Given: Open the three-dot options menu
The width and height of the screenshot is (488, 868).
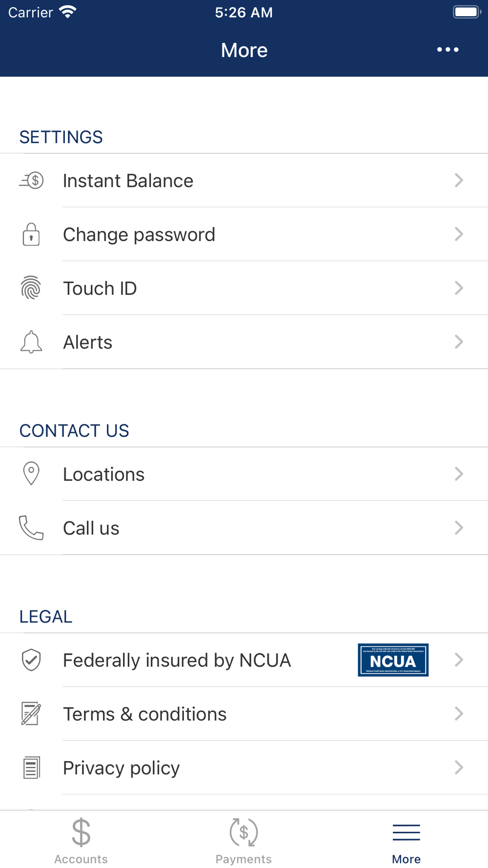Looking at the screenshot, I should tap(447, 50).
